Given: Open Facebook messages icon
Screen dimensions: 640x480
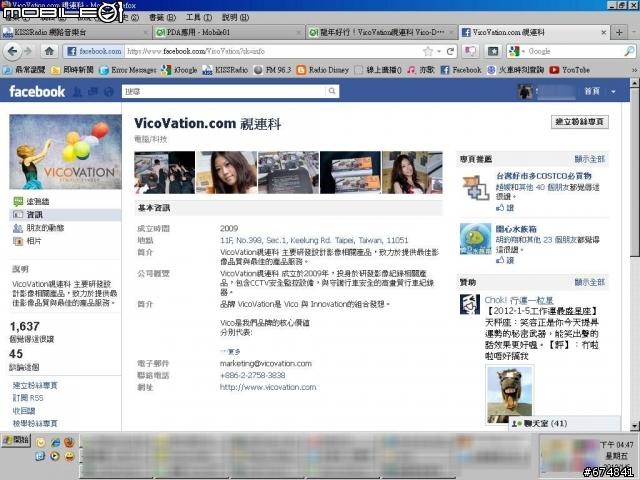Looking at the screenshot, I should point(93,92).
